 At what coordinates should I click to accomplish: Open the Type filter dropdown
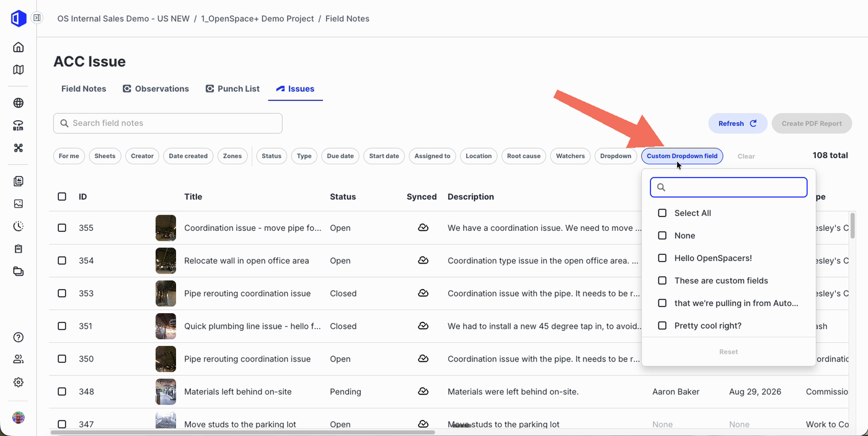tap(304, 156)
